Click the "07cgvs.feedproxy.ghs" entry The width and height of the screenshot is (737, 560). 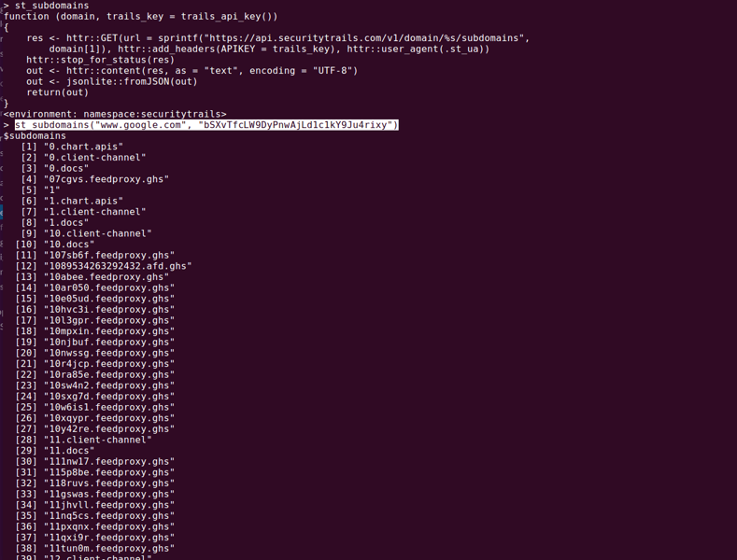pyautogui.click(x=106, y=179)
